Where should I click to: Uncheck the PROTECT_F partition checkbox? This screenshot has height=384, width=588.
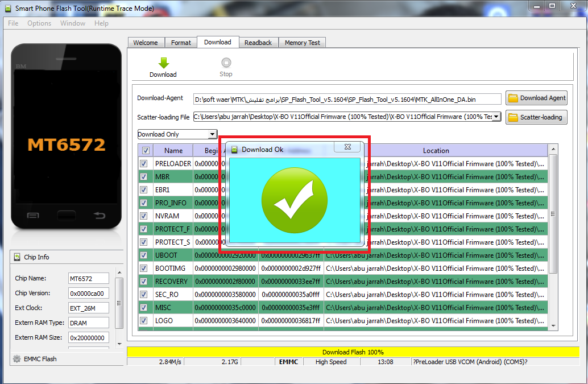tap(144, 229)
